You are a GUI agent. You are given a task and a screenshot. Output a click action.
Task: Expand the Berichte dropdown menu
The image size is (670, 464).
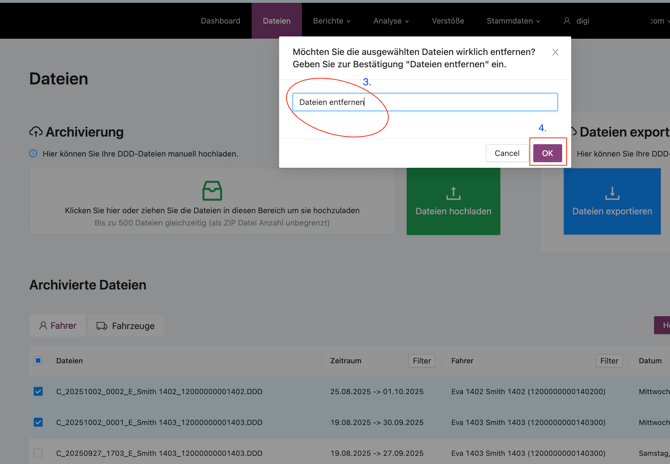[x=331, y=20]
